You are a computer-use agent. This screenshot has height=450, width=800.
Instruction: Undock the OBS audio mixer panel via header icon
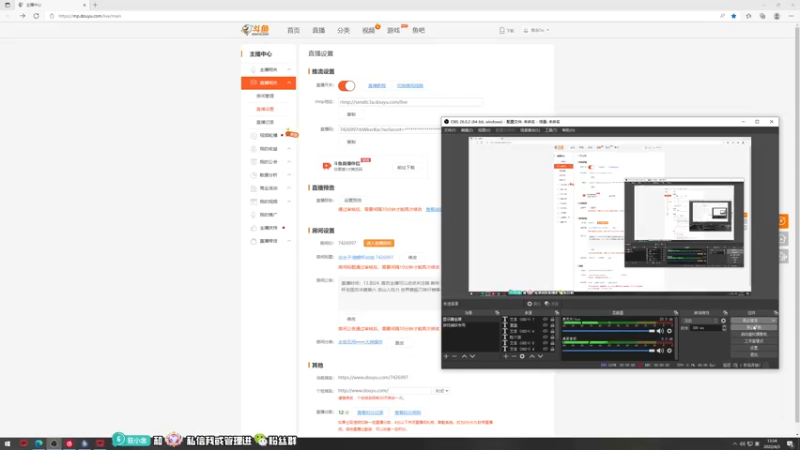point(676,312)
